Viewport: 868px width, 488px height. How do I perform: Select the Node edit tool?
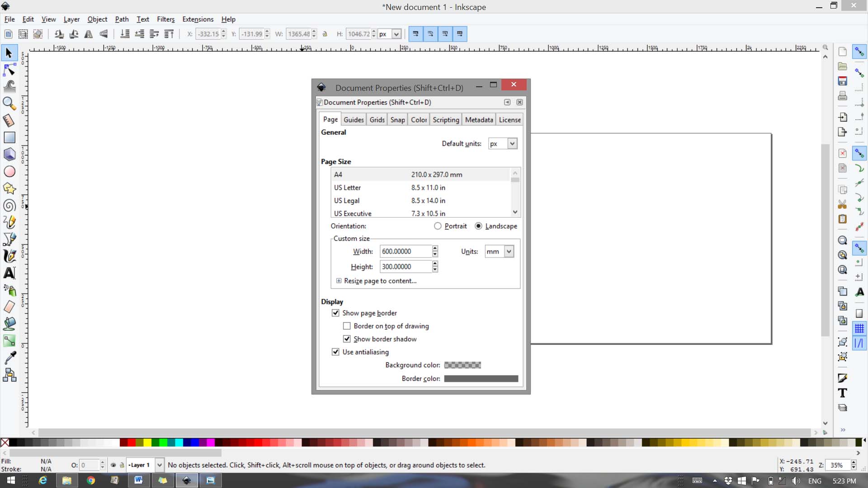coord(9,70)
